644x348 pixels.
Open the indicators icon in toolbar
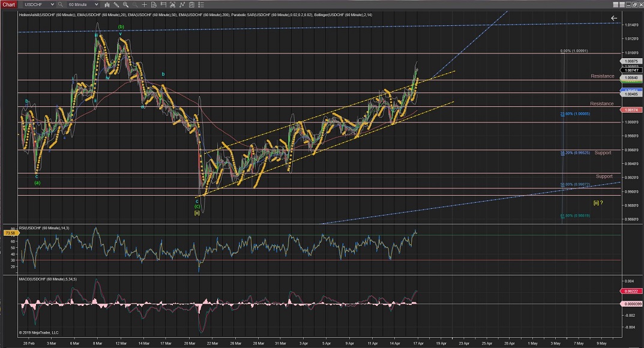click(172, 5)
